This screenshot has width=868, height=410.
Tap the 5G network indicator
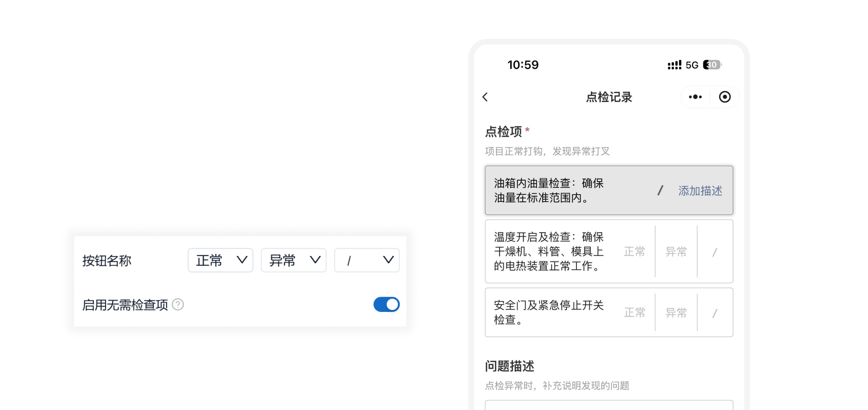692,65
